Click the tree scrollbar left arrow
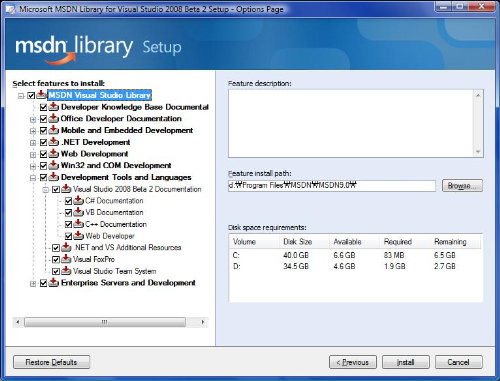This screenshot has height=381, width=500. (x=18, y=322)
